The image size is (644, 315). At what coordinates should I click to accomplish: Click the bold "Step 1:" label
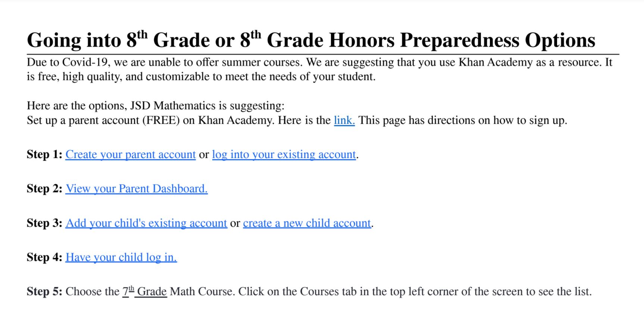click(x=44, y=154)
